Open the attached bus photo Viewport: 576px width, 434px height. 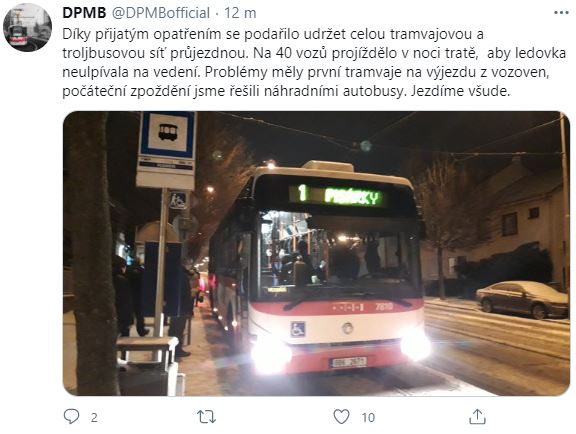(x=316, y=253)
